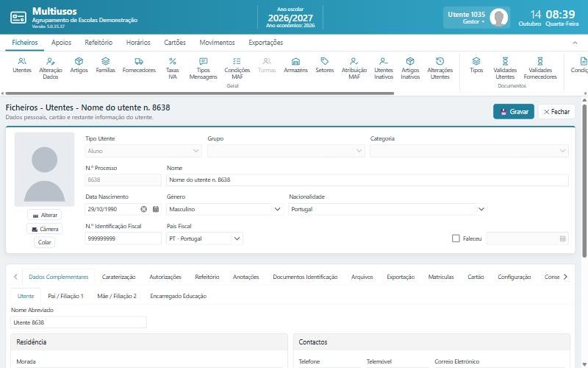Open the Data Nascimento calendar picker

click(156, 209)
